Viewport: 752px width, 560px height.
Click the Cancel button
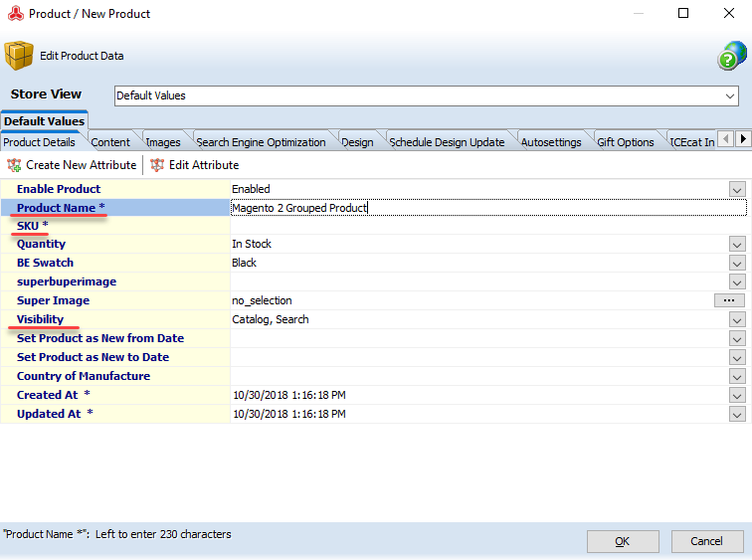[706, 541]
